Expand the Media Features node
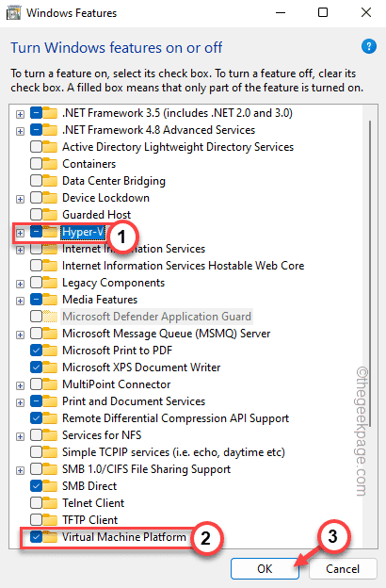 click(20, 301)
